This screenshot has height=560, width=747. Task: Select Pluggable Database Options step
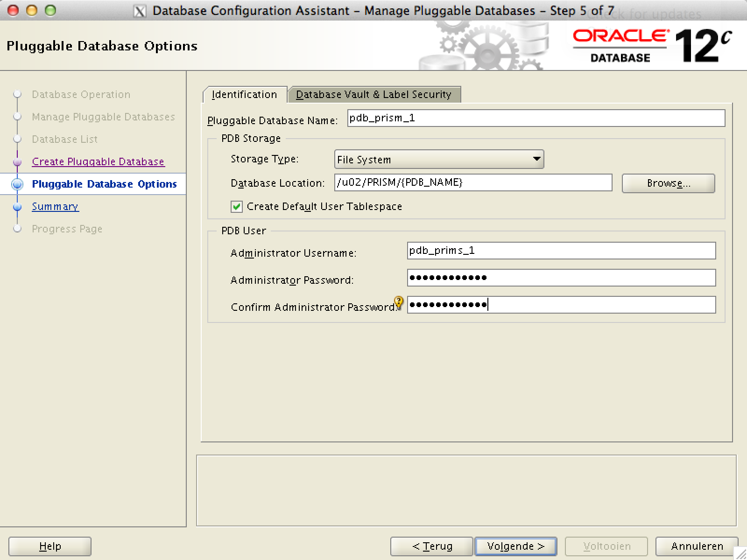pos(104,184)
